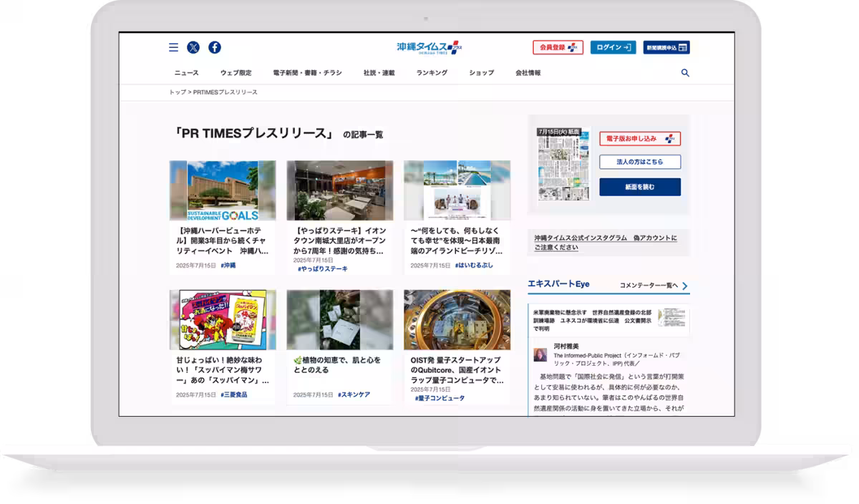Open the quantum computer thumbnail
This screenshot has width=859, height=504.
click(457, 319)
